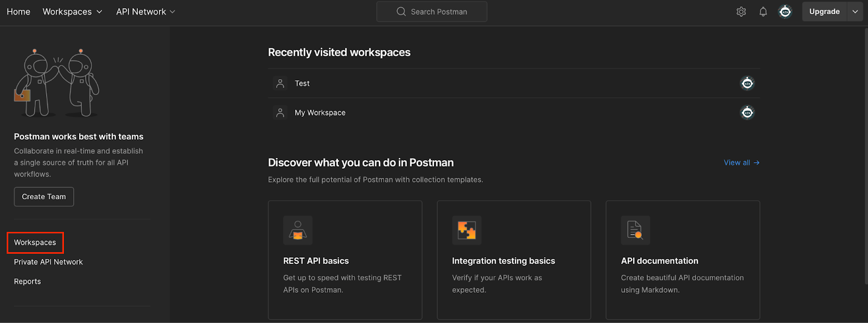Viewport: 868px width, 323px height.
Task: Click the Upgrade button
Action: point(824,11)
